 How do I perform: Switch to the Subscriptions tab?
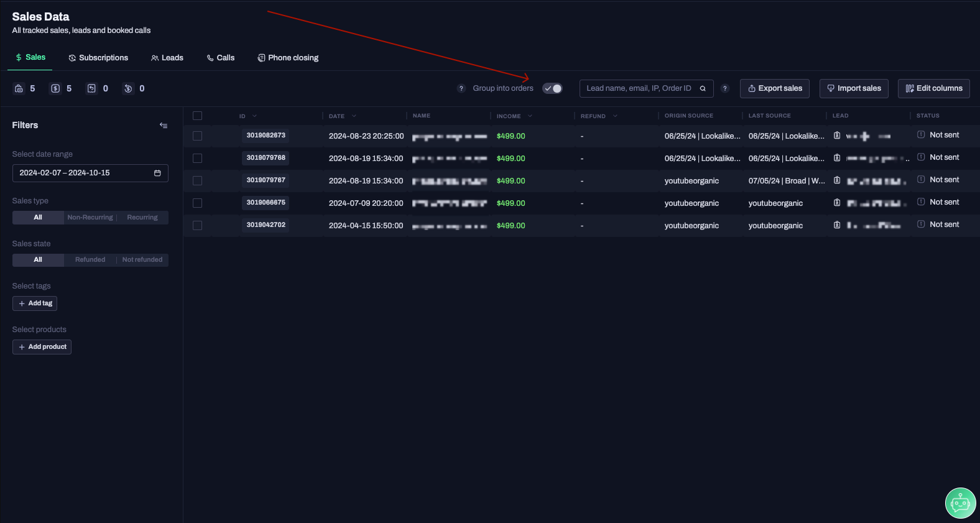[x=98, y=58]
